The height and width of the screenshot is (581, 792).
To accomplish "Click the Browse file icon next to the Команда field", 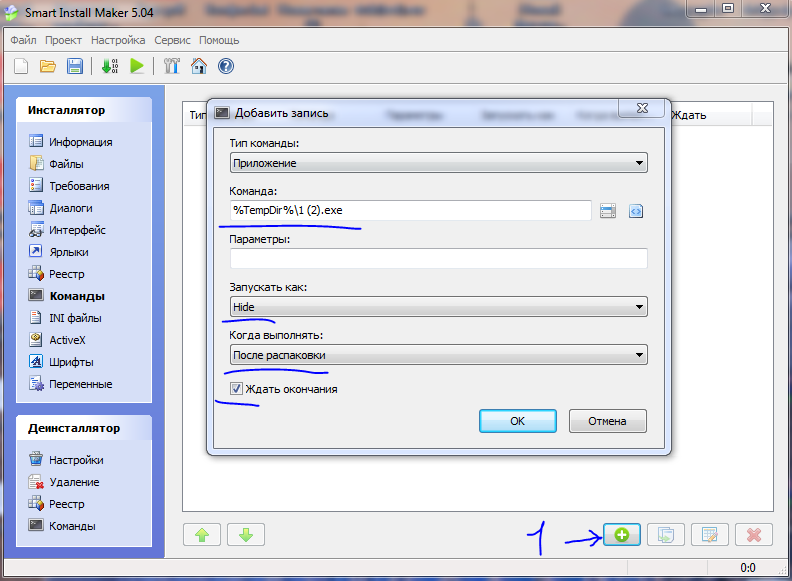I will [608, 211].
